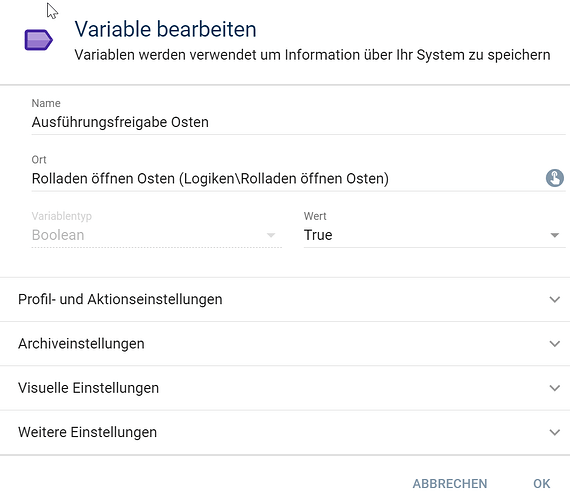Click the Name field Ausführungsfreigabe Osten
The image size is (570, 499).
pyautogui.click(x=298, y=122)
